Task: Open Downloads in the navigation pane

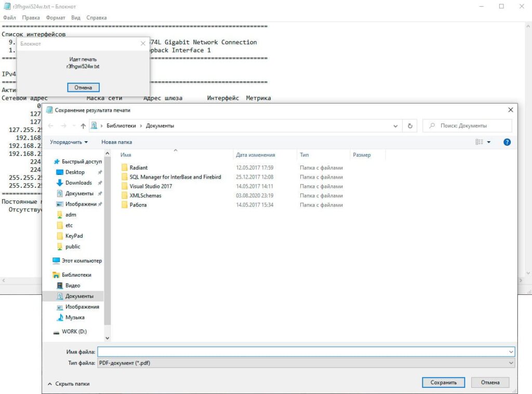Action: pyautogui.click(x=78, y=183)
